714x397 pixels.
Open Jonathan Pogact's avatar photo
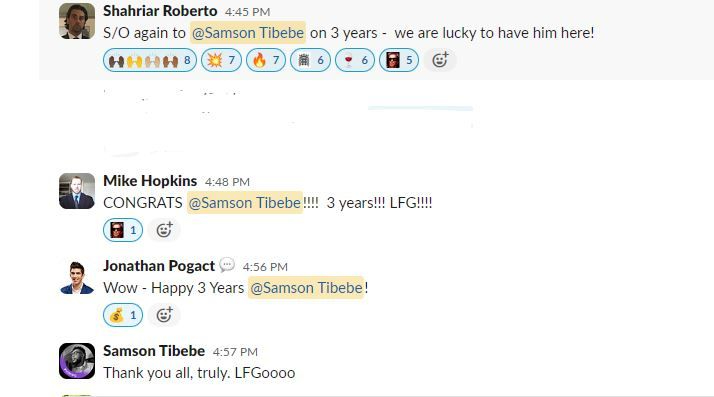pyautogui.click(x=77, y=276)
